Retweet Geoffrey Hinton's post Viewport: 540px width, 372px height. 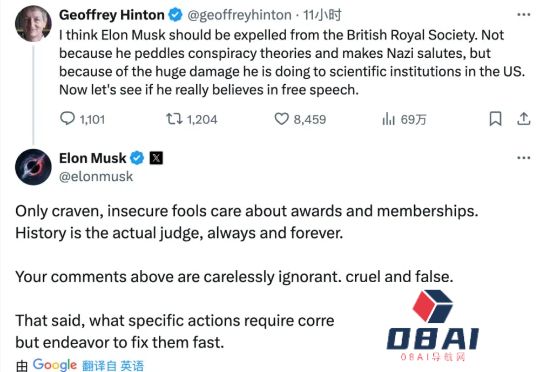pos(191,119)
